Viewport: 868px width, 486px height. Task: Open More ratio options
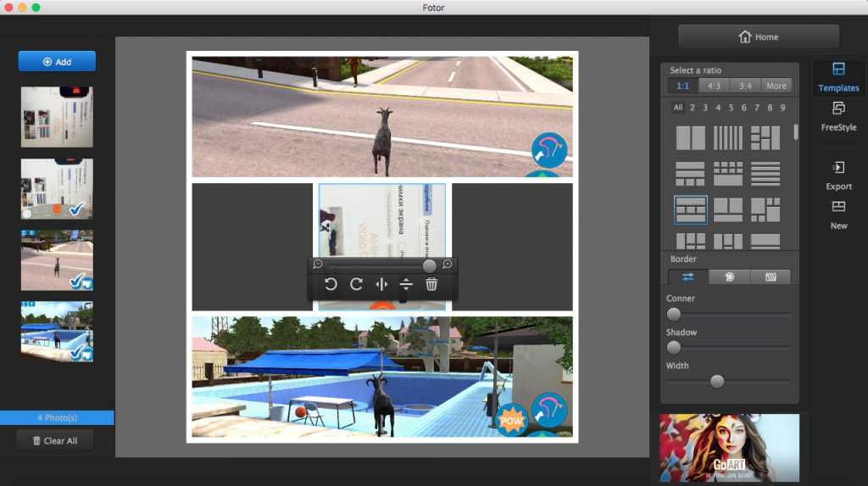pos(776,86)
